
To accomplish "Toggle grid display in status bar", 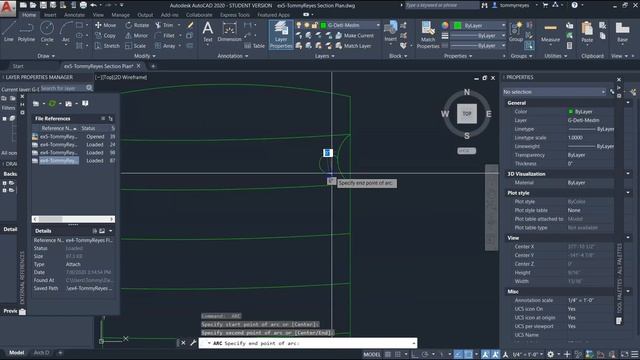I will 388,354.
